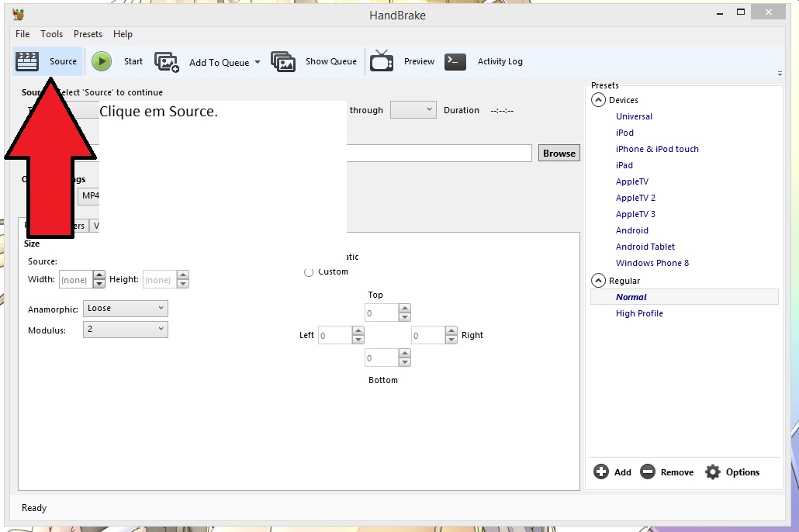Click the HandBrake pineapple app icon
The height and width of the screenshot is (532, 799).
coord(19,14)
